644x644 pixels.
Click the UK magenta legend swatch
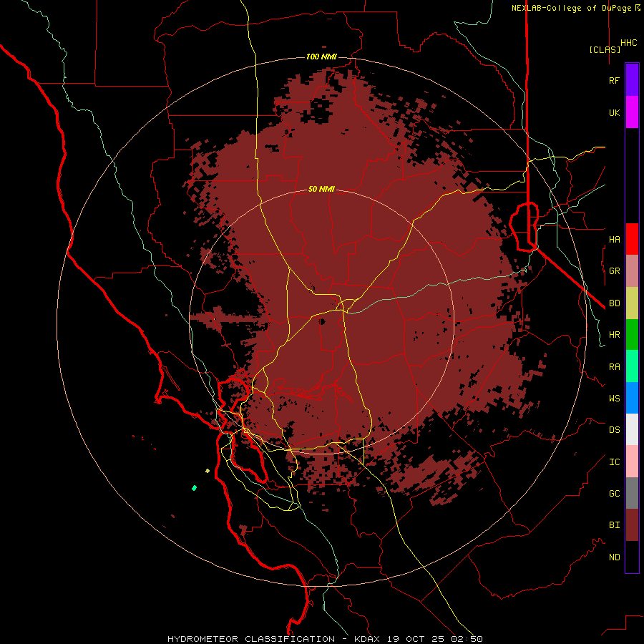(632, 112)
